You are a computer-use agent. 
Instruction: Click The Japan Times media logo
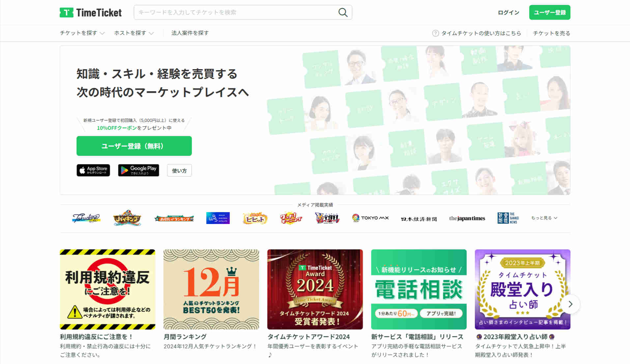click(467, 218)
